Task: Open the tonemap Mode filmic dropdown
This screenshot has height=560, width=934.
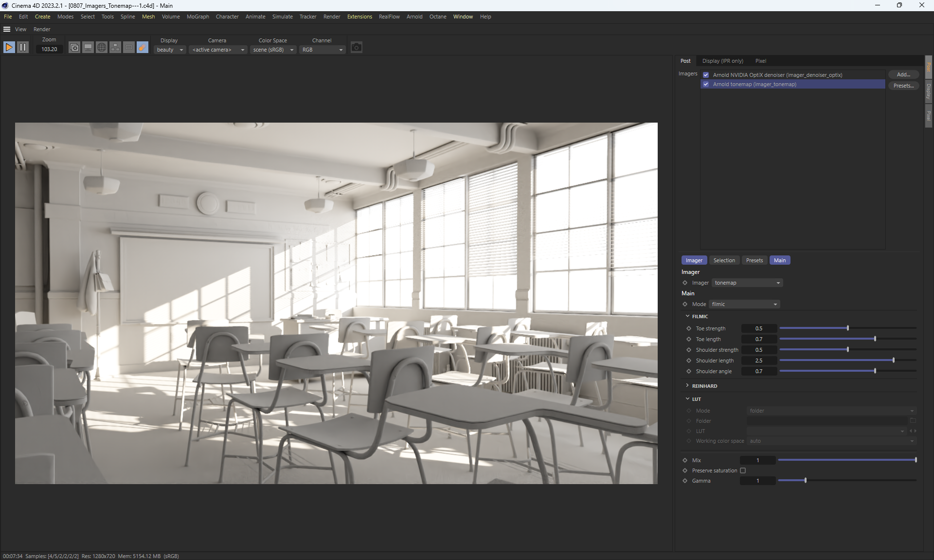Action: [744, 304]
